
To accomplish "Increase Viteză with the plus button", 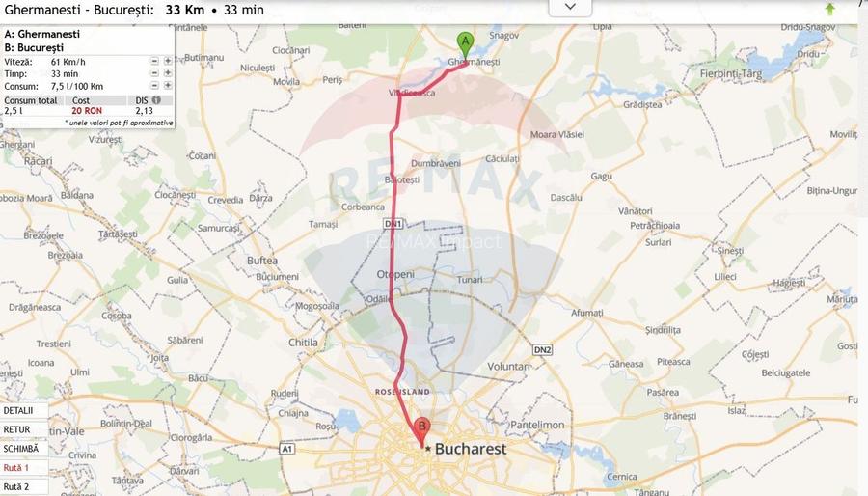I will click(x=168, y=61).
